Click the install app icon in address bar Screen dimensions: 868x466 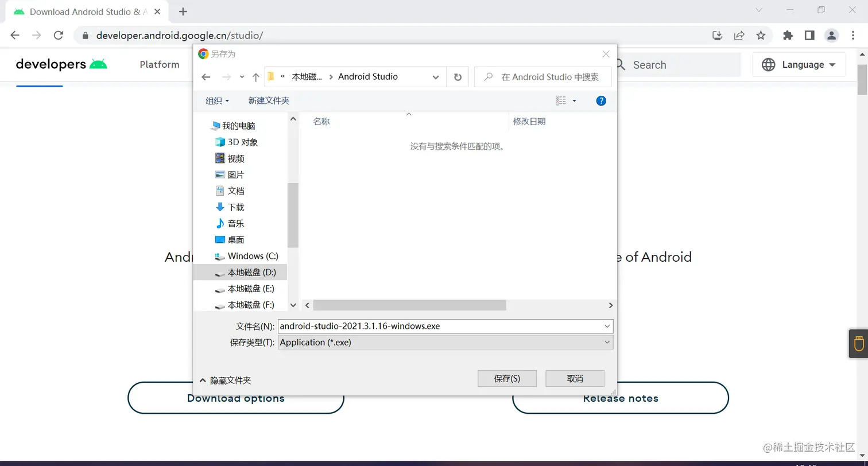pos(717,35)
